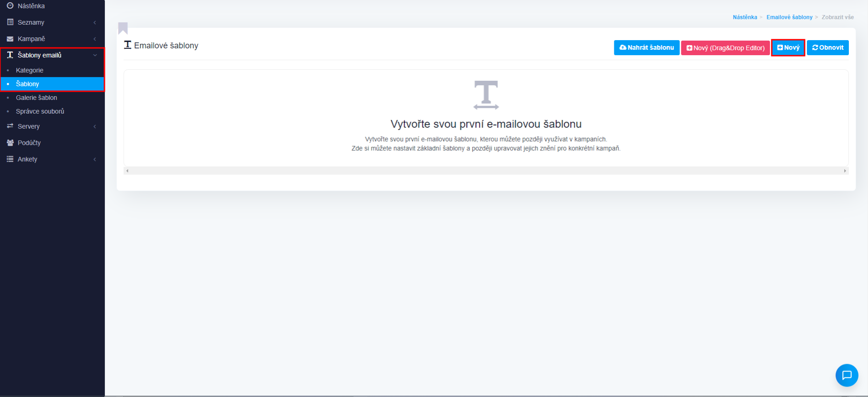Open the chat bubble widget
Viewport: 868px width, 397px height.
point(847,375)
